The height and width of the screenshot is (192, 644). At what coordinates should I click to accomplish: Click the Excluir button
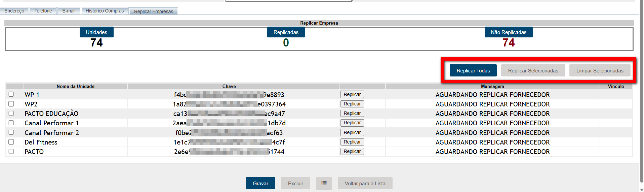pyautogui.click(x=295, y=184)
